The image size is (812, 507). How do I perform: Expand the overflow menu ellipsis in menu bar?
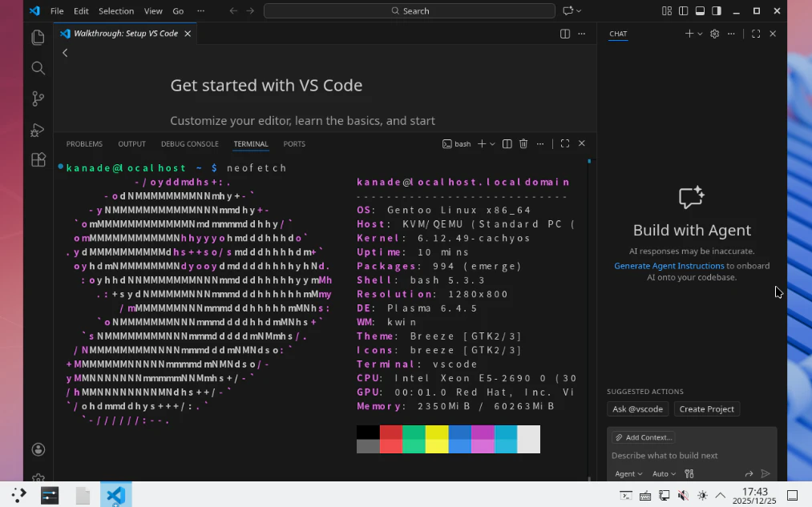pyautogui.click(x=200, y=11)
